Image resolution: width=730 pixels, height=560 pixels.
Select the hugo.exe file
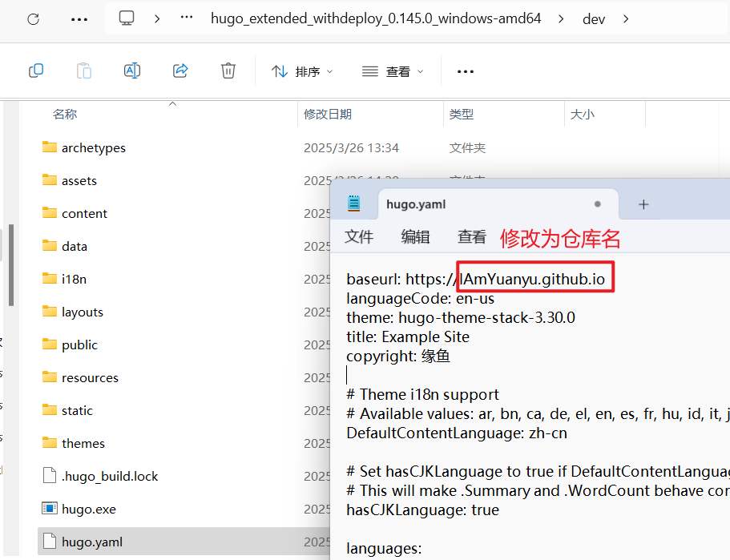[88, 509]
